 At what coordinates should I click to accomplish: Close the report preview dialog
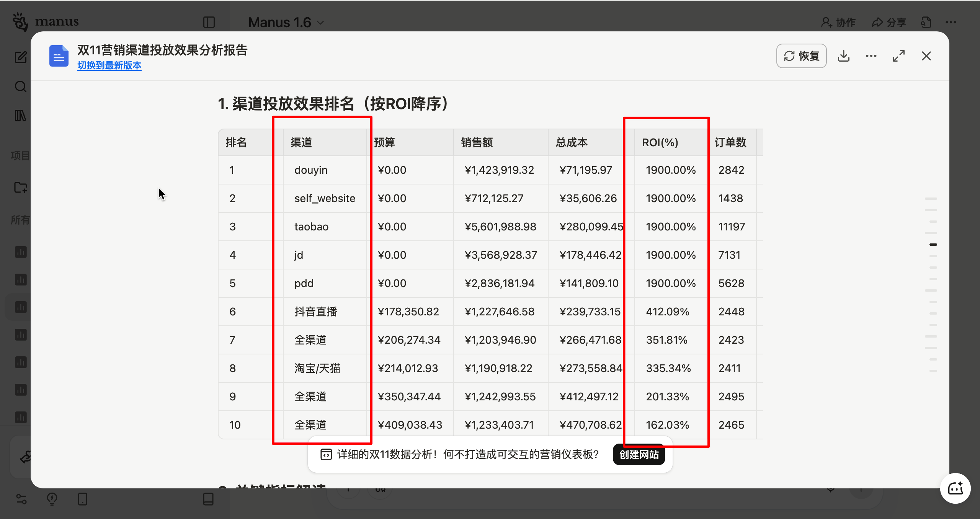pos(926,56)
